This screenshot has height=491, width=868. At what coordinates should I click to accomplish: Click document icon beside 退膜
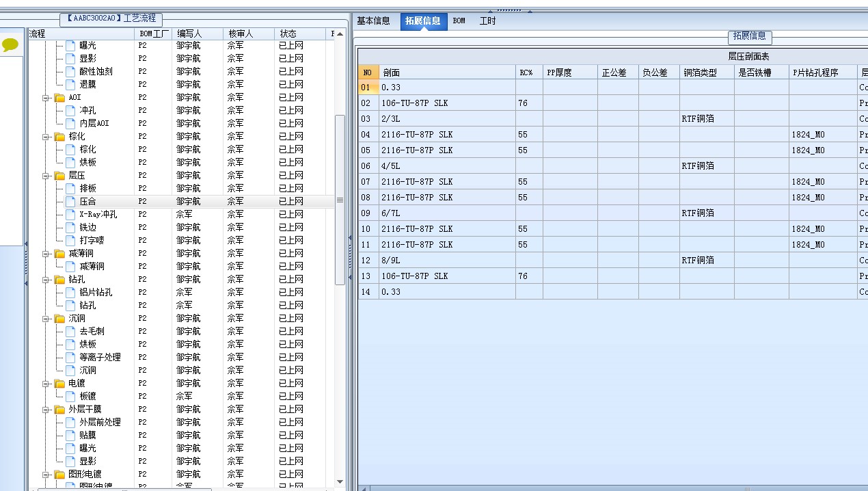[x=70, y=85]
